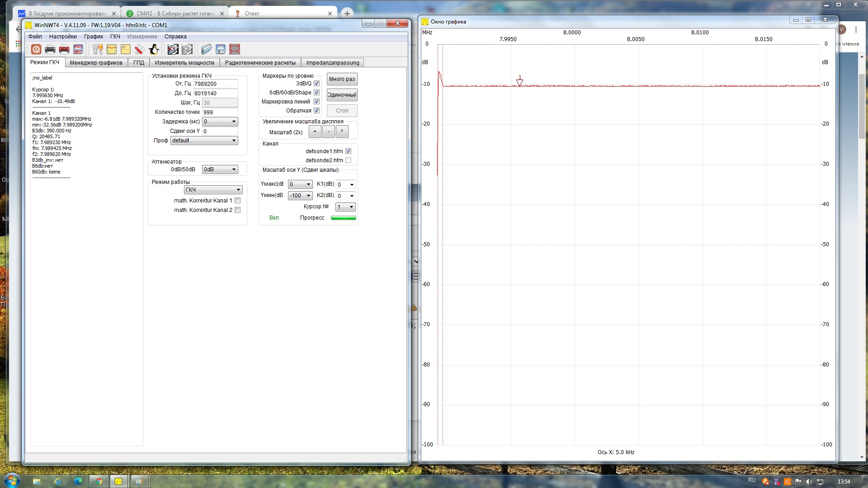Click the Swiss army knife tool icon
The image size is (868, 488).
pyautogui.click(x=140, y=49)
